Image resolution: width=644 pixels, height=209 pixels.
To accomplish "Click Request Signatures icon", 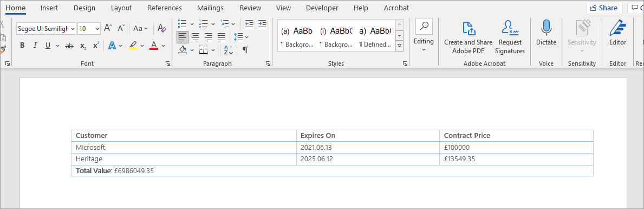I will click(x=510, y=38).
